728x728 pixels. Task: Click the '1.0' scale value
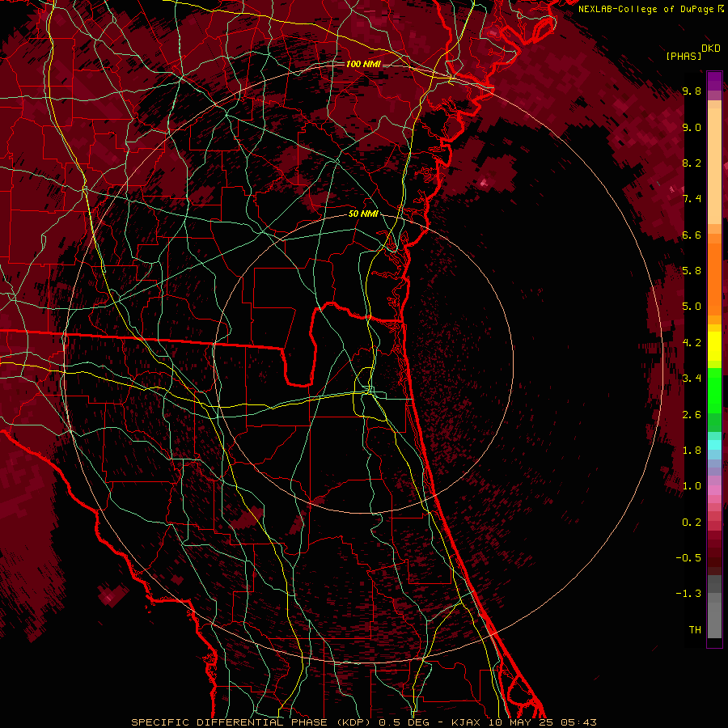pyautogui.click(x=692, y=486)
